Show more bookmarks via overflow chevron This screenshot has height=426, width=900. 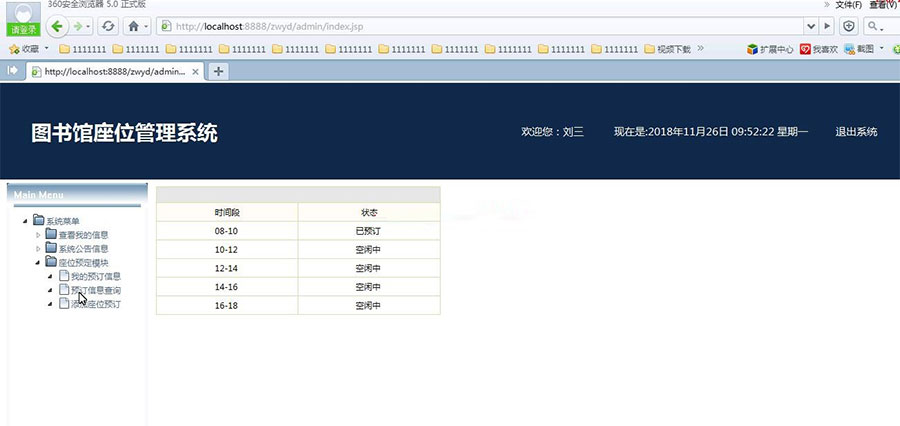[700, 48]
